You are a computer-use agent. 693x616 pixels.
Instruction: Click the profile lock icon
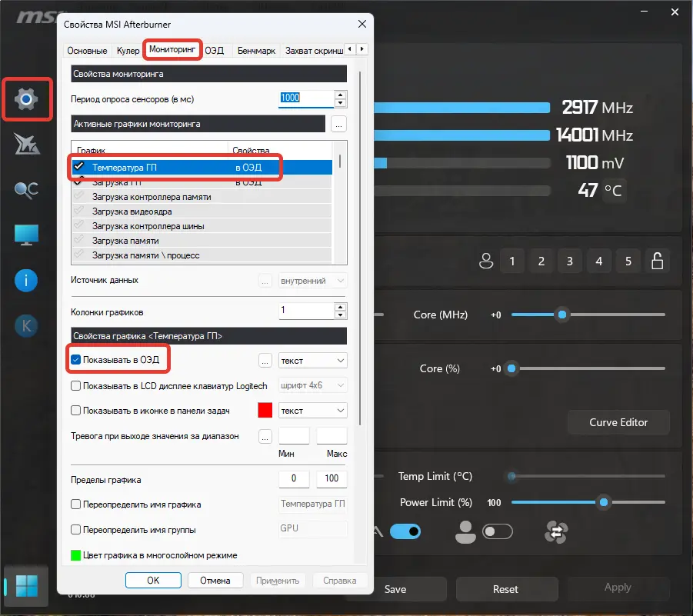657,261
